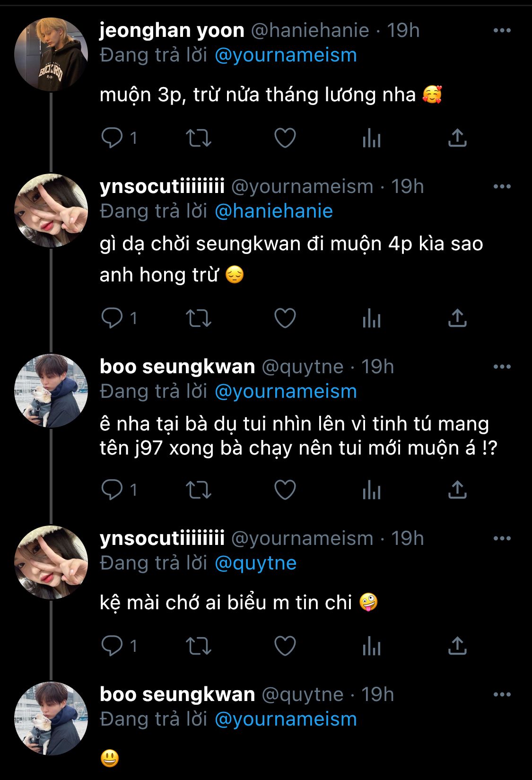Open more options on jeonghan yoon's tweet
The width and height of the screenshot is (532, 780).
502,31
